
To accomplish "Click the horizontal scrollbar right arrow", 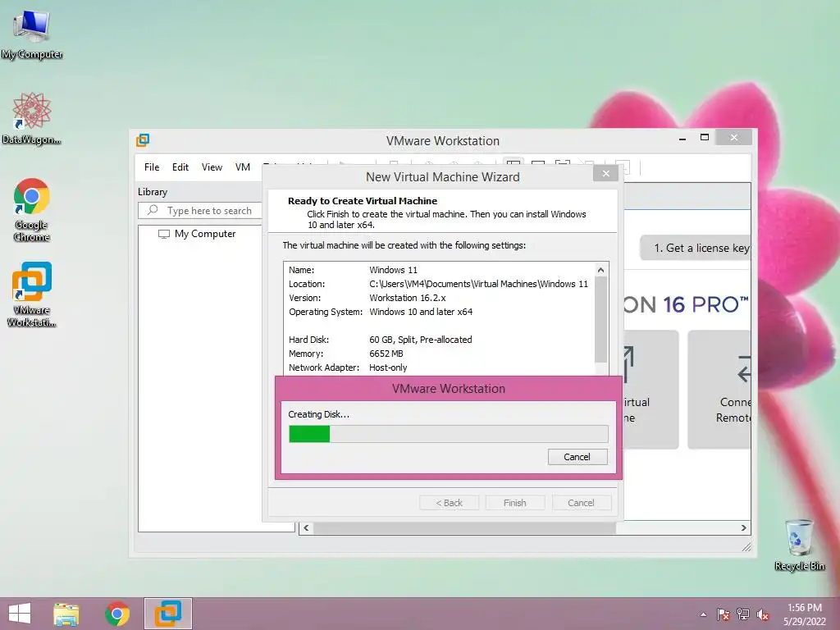I will click(743, 528).
